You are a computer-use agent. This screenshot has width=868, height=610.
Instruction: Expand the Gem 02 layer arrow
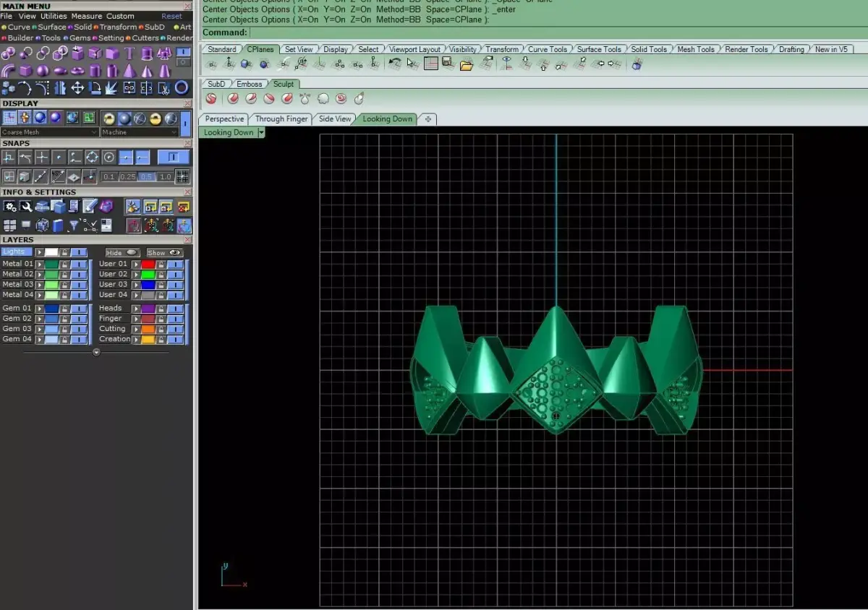coord(40,319)
